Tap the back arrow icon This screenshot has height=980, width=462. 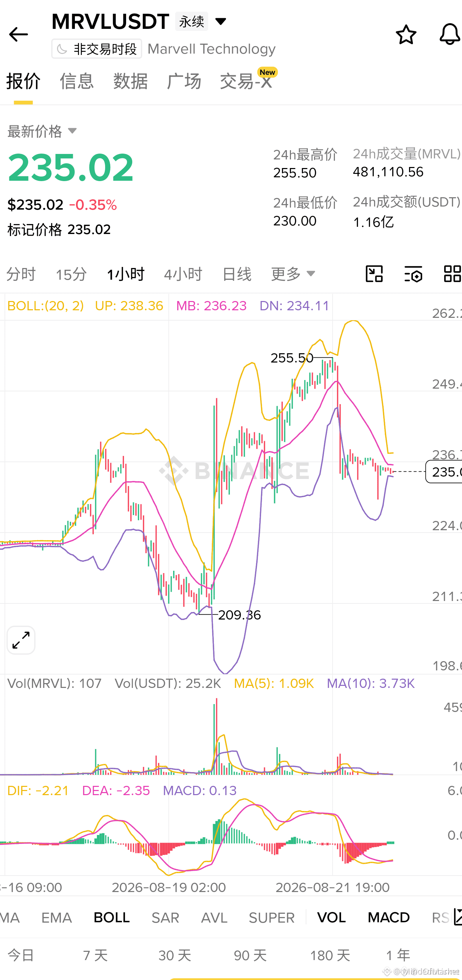click(x=18, y=35)
